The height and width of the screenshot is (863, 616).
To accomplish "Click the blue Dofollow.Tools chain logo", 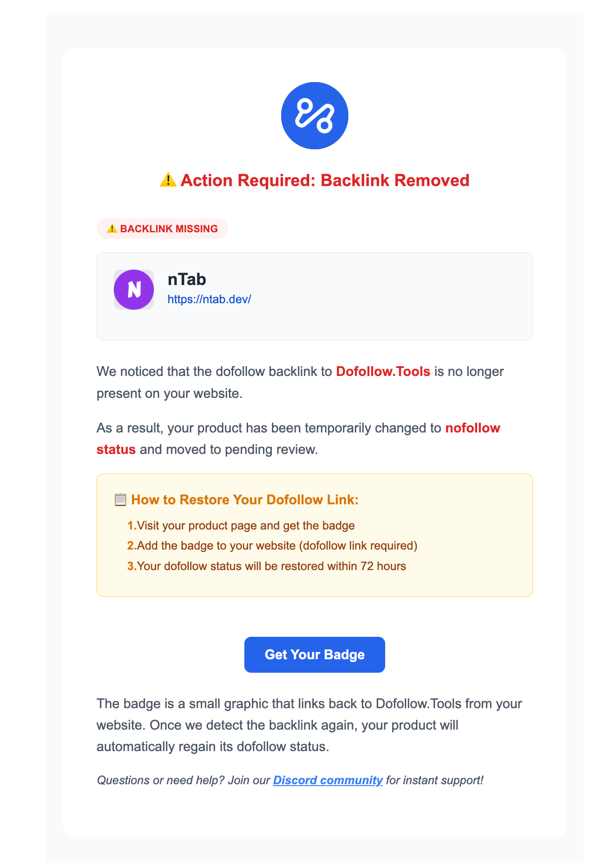I will pyautogui.click(x=314, y=116).
